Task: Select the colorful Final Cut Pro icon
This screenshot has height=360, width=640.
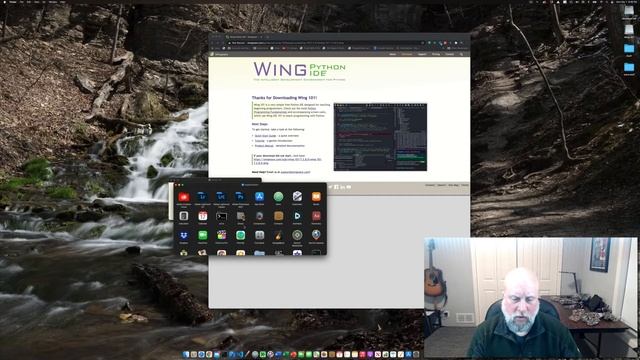Action: tap(221, 235)
